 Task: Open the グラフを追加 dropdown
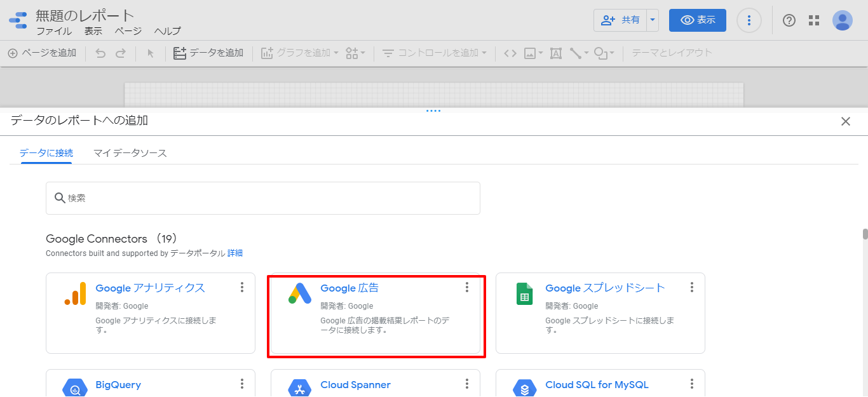[x=300, y=53]
